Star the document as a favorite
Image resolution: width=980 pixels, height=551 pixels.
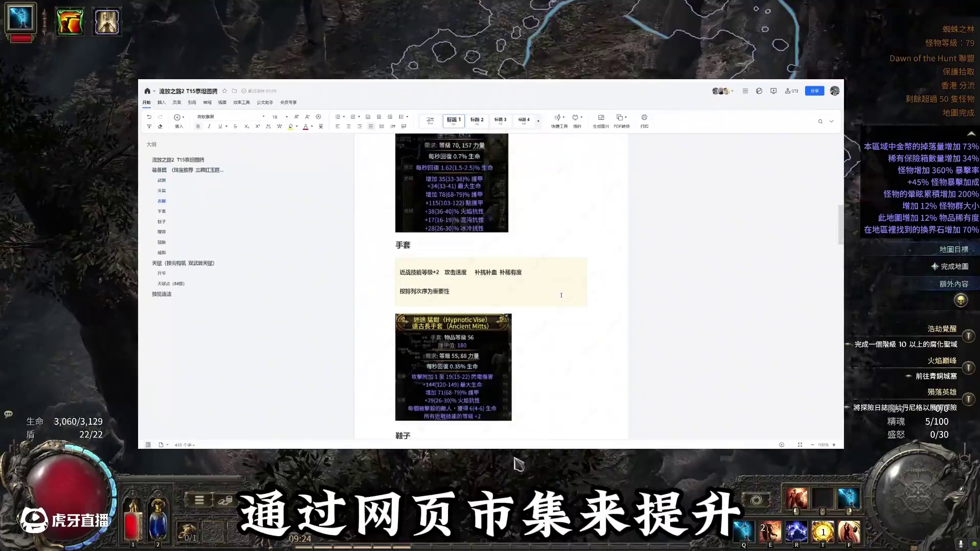click(x=224, y=90)
